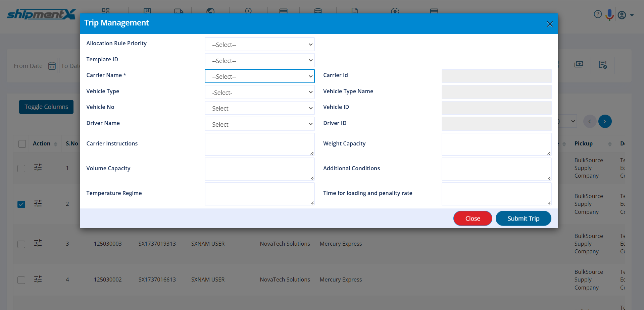Open the Vehicle Type dropdown
This screenshot has width=644, height=310.
pos(259,92)
